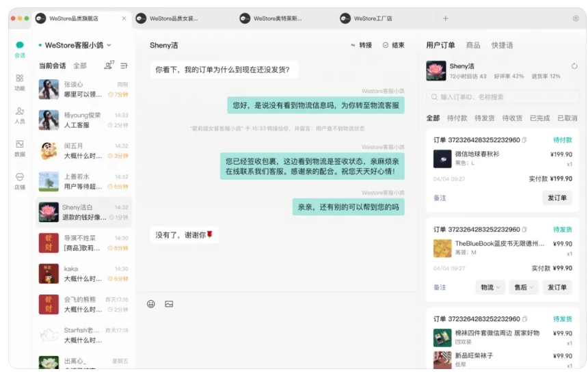Open 商品 panel tab

tap(473, 45)
